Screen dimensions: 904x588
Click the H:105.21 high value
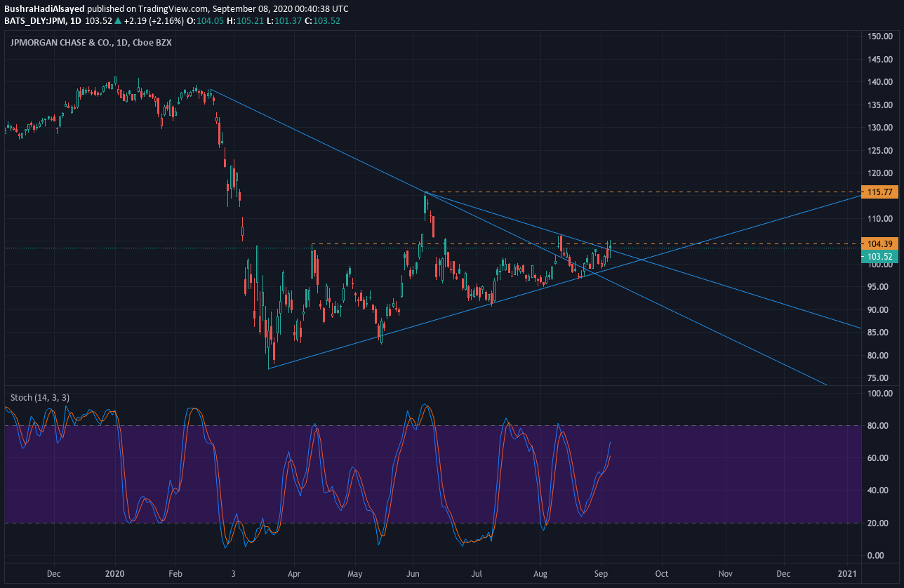coord(245,21)
